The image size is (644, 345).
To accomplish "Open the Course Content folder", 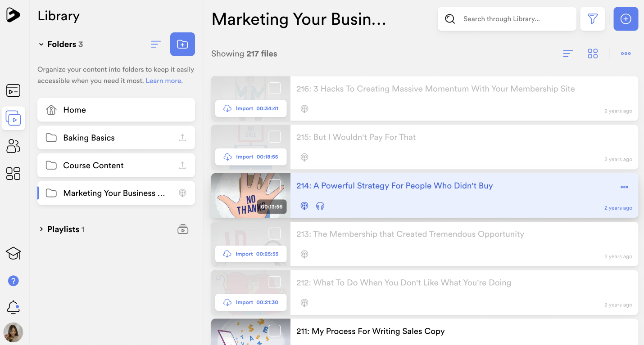I will [116, 166].
